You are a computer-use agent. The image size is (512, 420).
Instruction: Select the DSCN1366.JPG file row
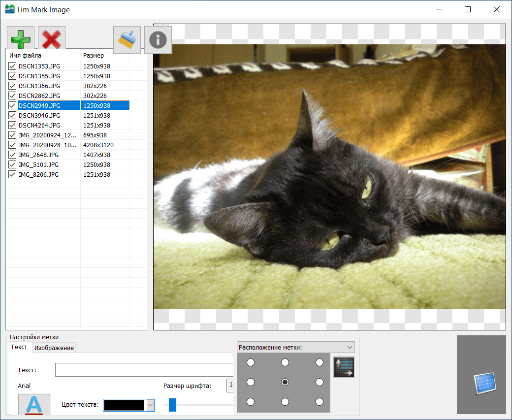(68, 86)
